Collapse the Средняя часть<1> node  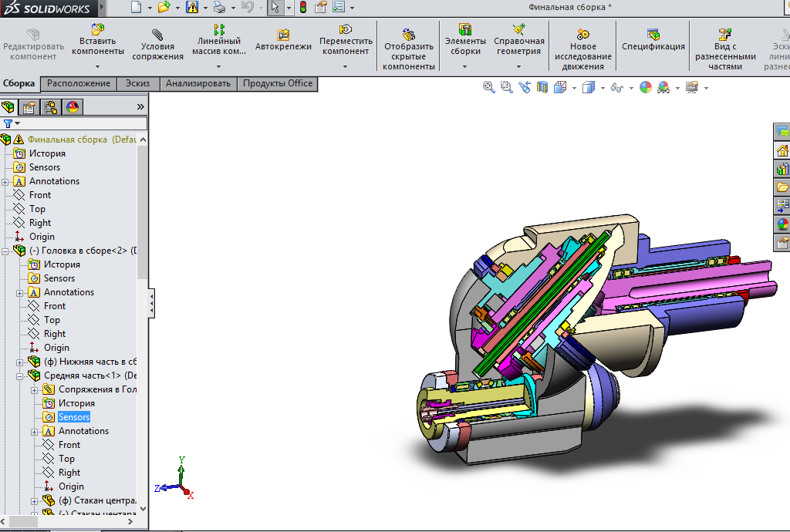(19, 376)
